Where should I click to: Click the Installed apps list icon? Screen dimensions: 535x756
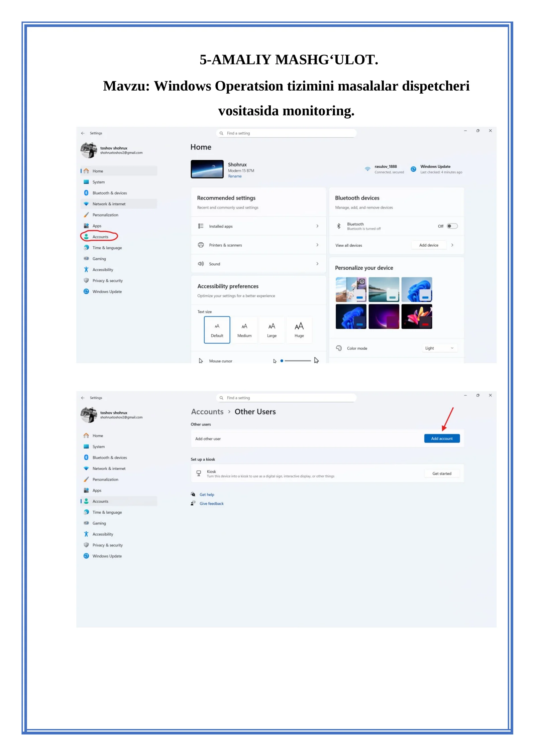201,226
